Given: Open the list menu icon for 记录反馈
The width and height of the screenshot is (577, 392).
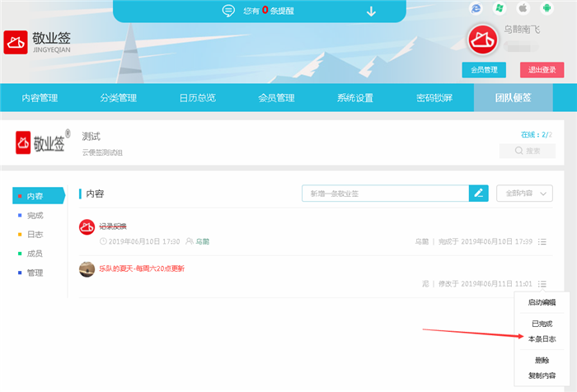Looking at the screenshot, I should (542, 241).
